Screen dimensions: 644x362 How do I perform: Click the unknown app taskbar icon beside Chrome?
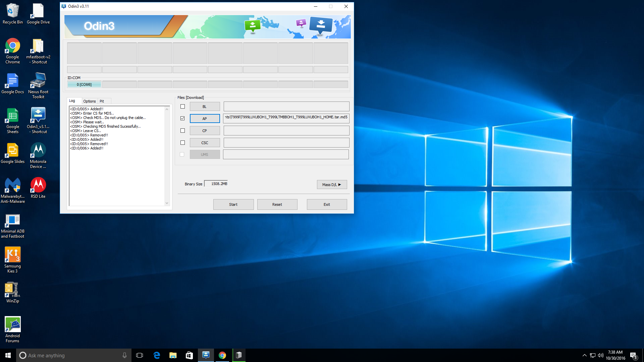pyautogui.click(x=238, y=355)
